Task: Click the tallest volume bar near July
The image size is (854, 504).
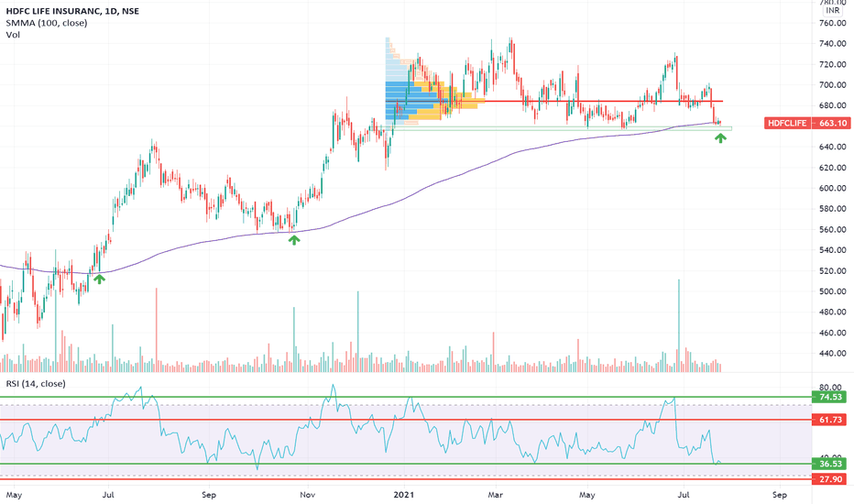Action: (x=679, y=325)
